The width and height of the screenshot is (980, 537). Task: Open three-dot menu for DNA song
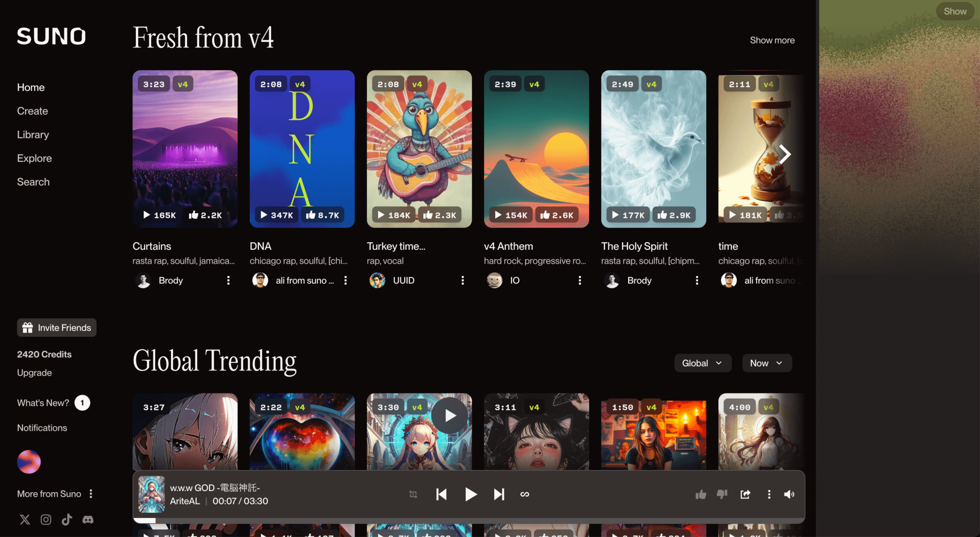tap(345, 280)
